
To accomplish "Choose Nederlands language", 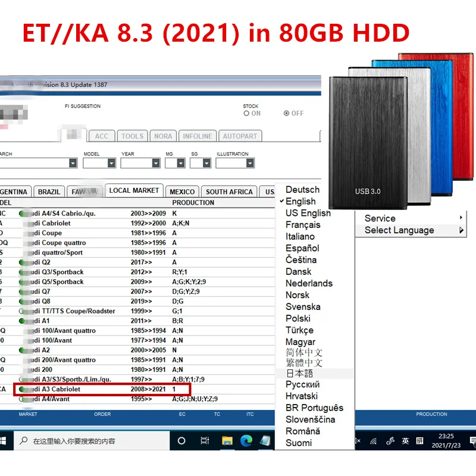I will tap(309, 283).
